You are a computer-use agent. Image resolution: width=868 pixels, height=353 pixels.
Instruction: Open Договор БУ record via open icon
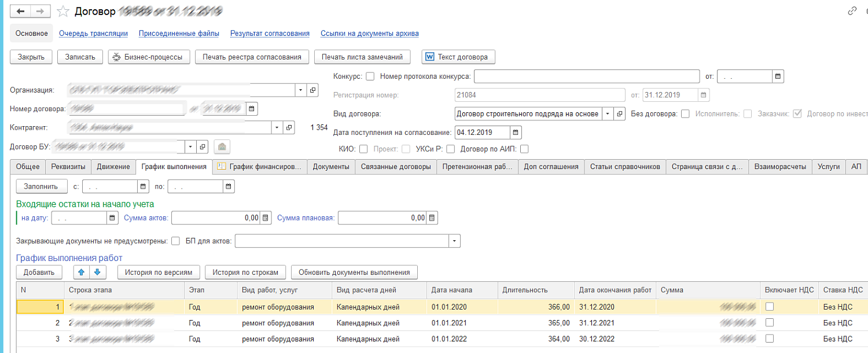(x=202, y=147)
